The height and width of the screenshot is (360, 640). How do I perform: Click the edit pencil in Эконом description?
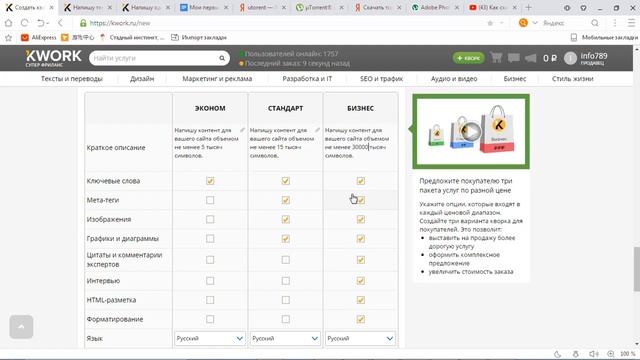pyautogui.click(x=242, y=130)
